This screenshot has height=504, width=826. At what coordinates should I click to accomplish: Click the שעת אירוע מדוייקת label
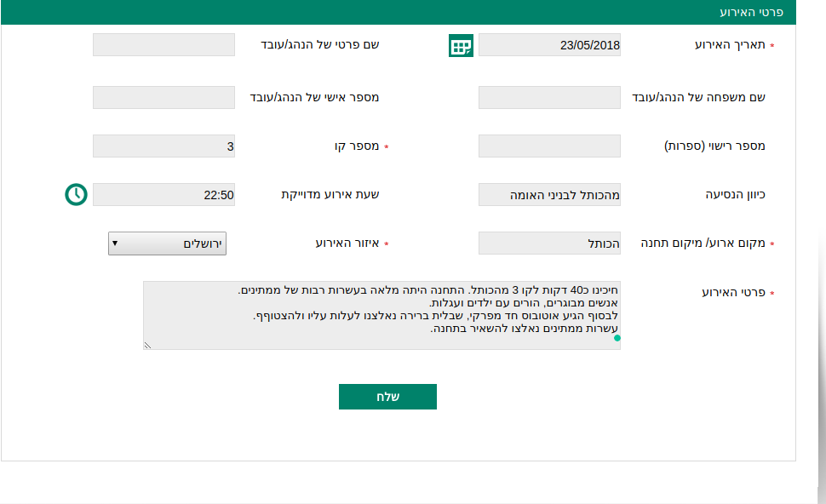click(x=330, y=194)
